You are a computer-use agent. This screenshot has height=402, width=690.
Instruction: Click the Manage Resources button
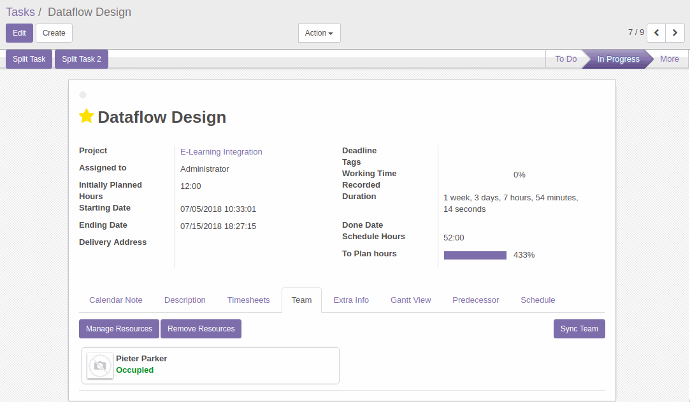[119, 328]
